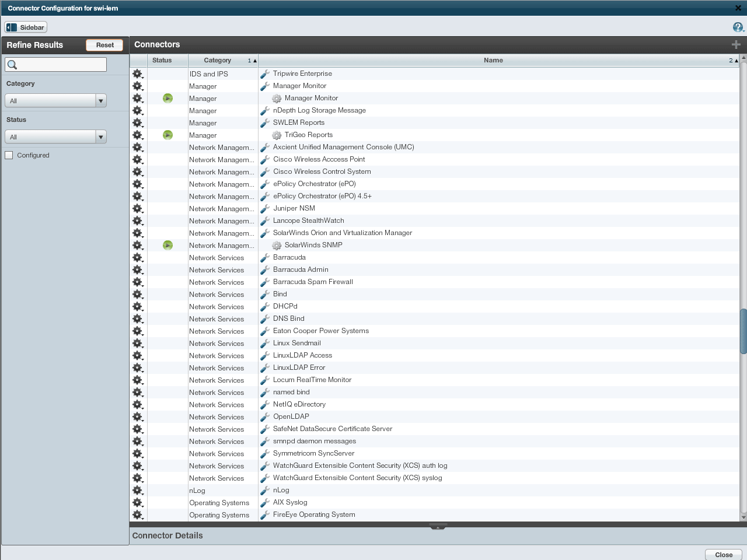Click the Refine Results search field

(56, 65)
